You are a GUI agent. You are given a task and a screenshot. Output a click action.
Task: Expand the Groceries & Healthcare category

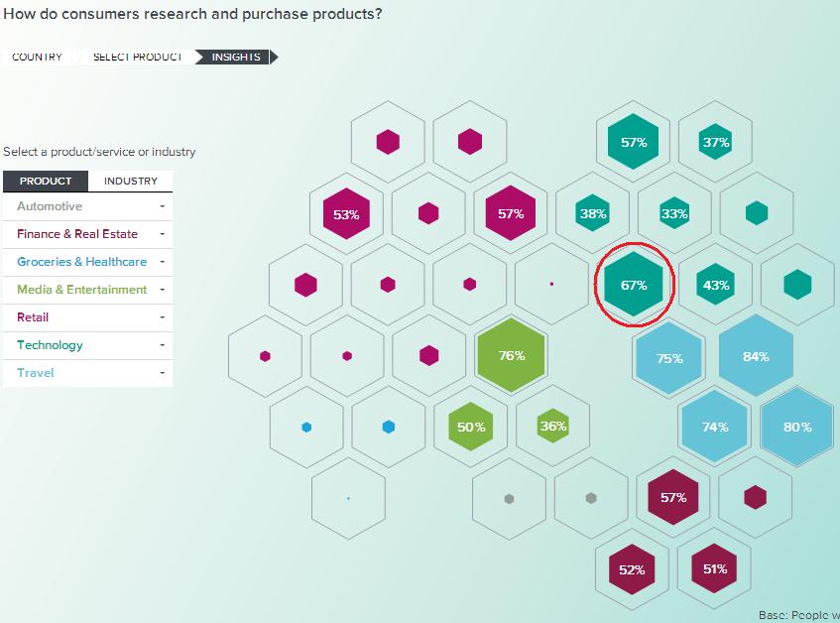click(88, 262)
